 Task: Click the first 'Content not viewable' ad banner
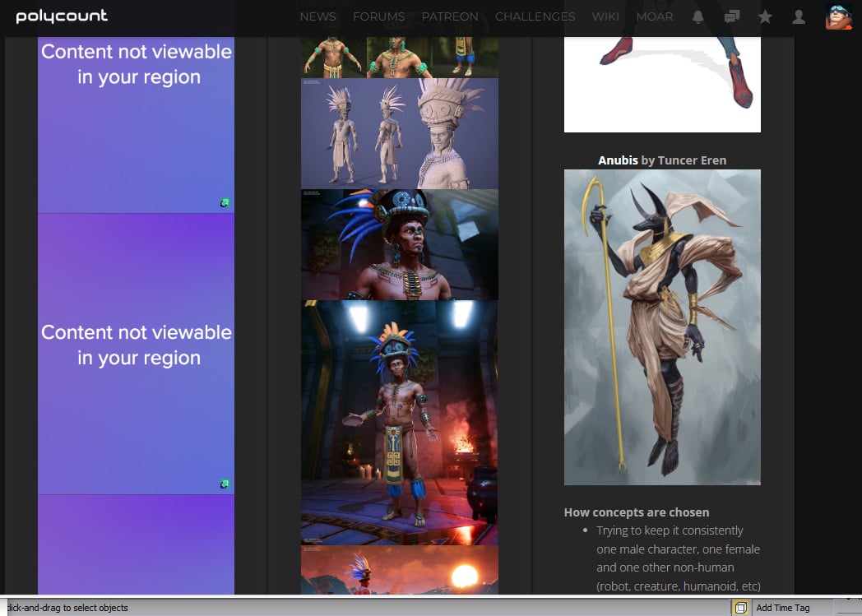[136, 125]
